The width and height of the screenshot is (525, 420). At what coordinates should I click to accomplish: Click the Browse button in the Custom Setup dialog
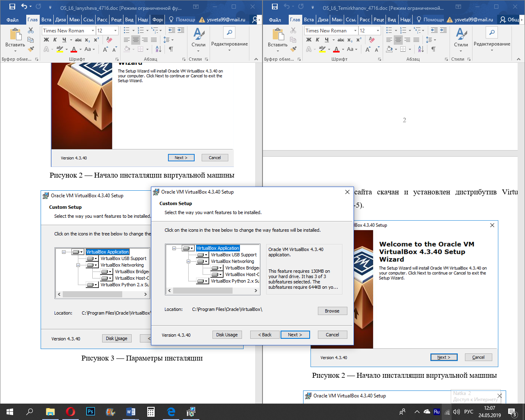pos(332,311)
